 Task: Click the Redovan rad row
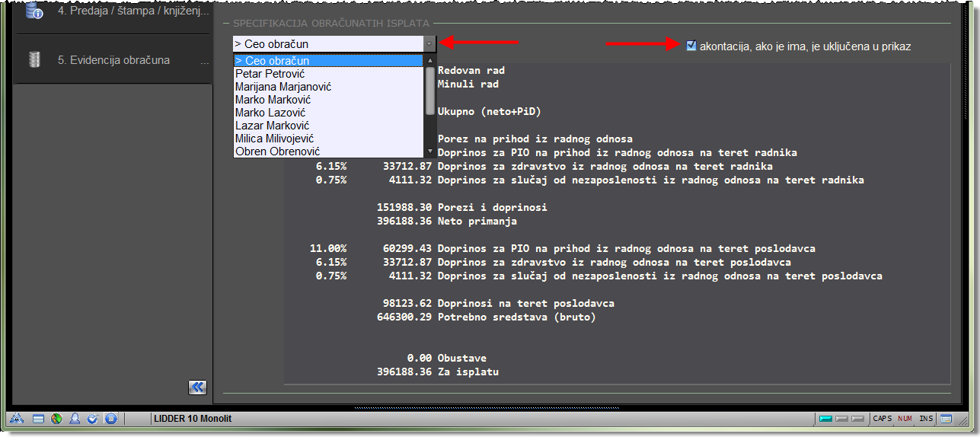(x=471, y=71)
